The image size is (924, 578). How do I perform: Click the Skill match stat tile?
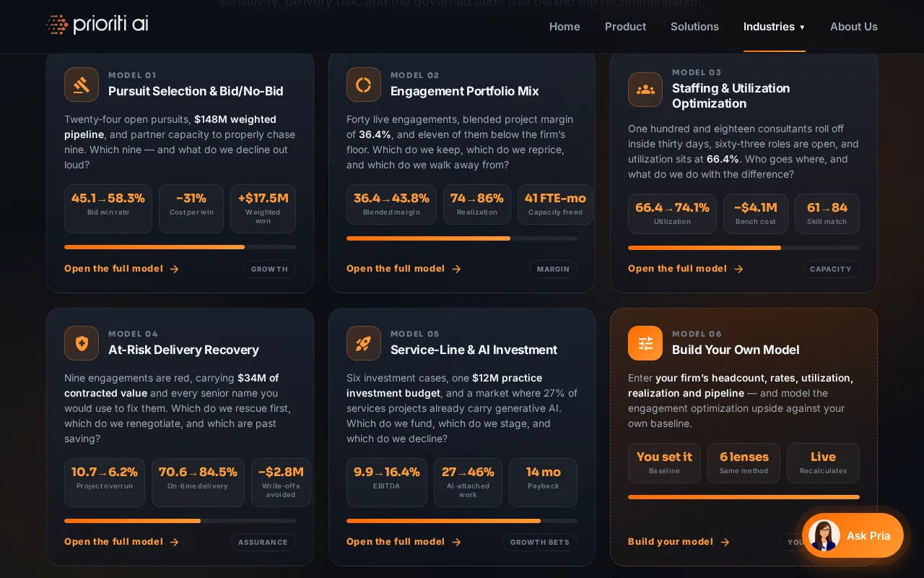click(x=827, y=214)
